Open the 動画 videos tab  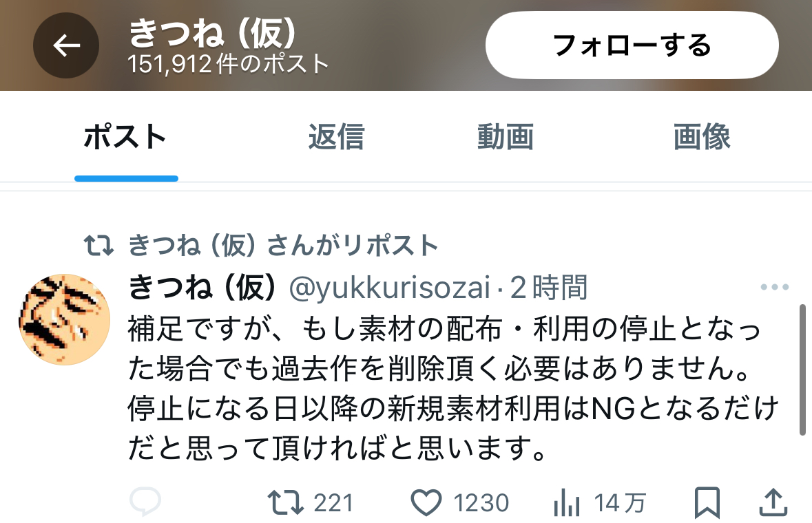[x=506, y=137]
